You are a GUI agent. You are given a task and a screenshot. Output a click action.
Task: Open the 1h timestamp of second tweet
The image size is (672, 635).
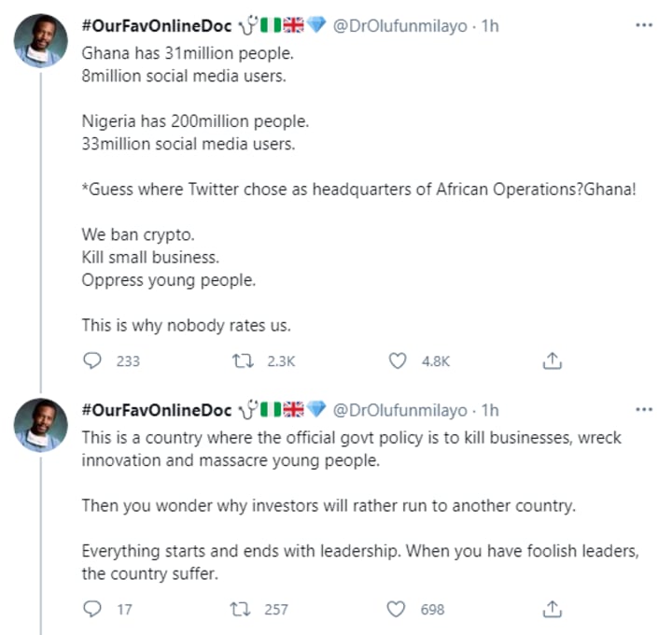[490, 410]
